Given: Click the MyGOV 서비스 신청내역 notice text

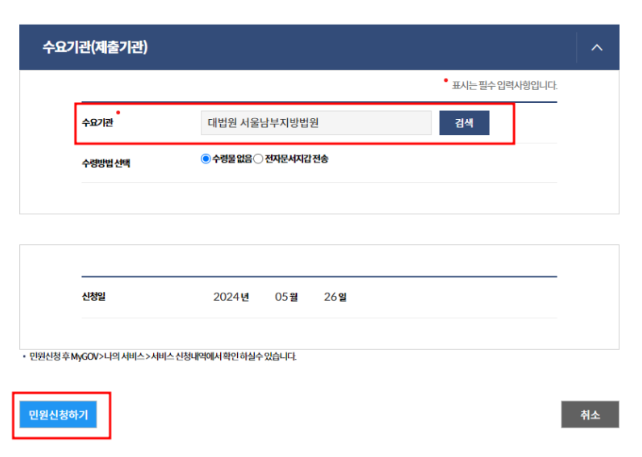Looking at the screenshot, I should click(x=163, y=357).
